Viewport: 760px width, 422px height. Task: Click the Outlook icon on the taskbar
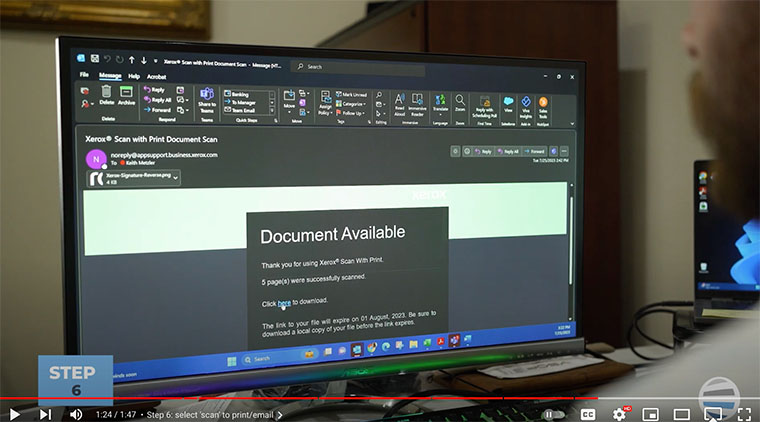[x=357, y=349]
